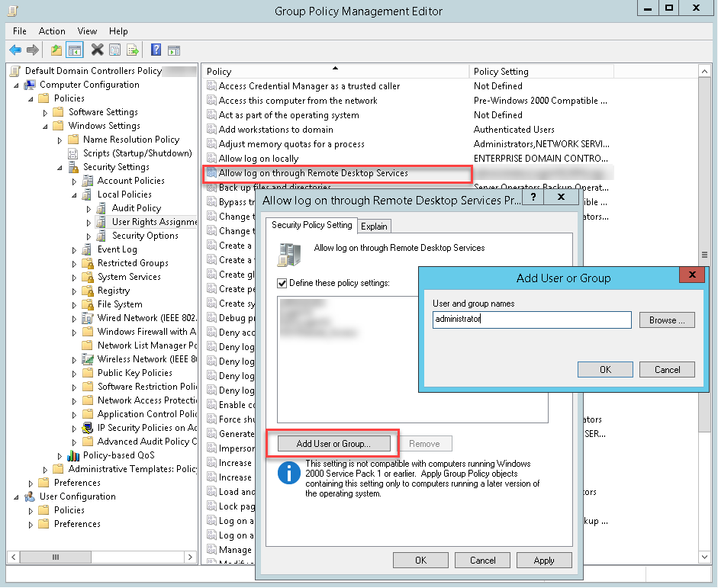
Task: Click the User and group names field
Action: tap(531, 320)
